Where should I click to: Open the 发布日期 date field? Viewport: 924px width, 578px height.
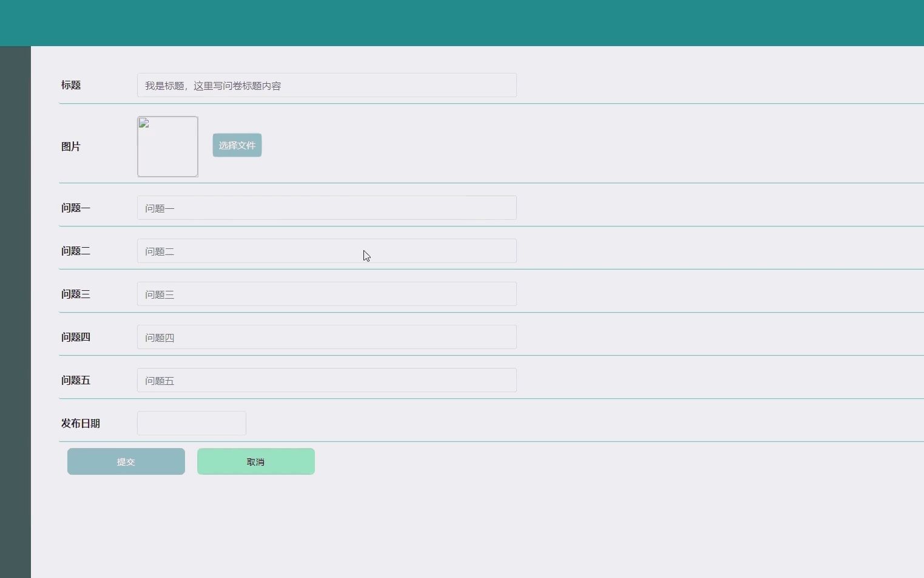192,423
